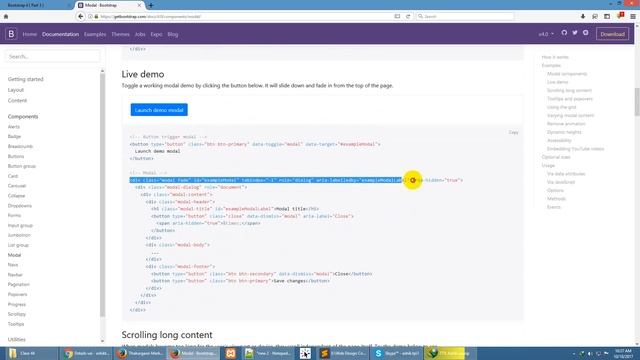
Task: Collapse the Components section in sidebar
Action: 23,116
